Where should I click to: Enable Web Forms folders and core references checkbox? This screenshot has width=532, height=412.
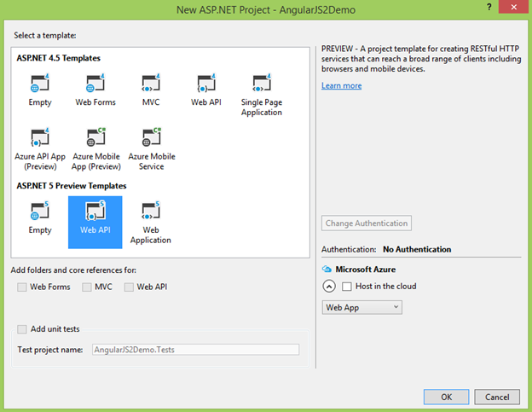tap(22, 287)
